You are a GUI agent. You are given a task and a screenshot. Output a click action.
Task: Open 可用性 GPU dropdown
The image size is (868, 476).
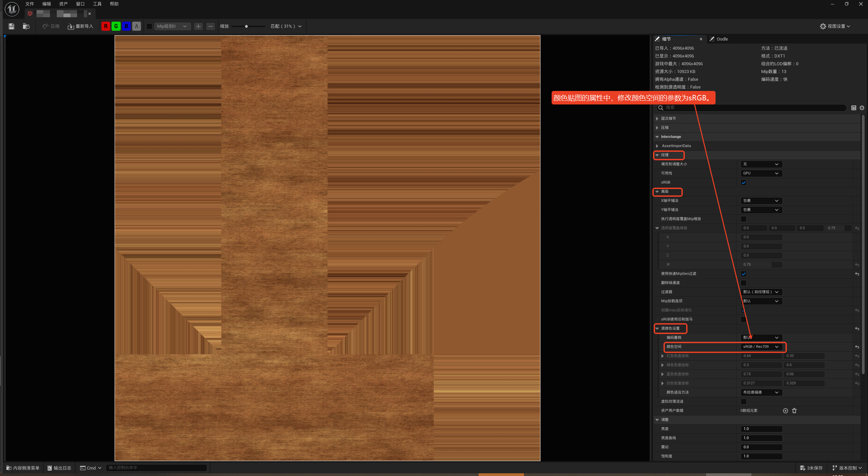(761, 173)
